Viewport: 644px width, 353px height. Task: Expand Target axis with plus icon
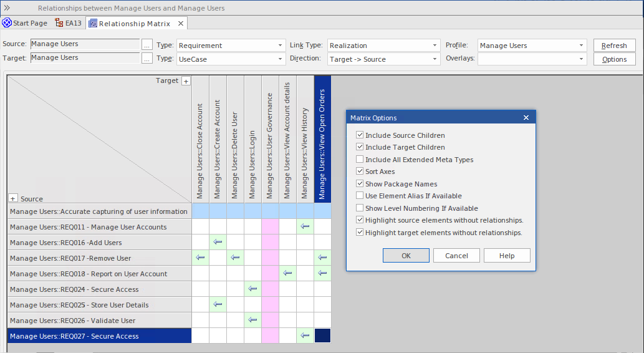(185, 81)
